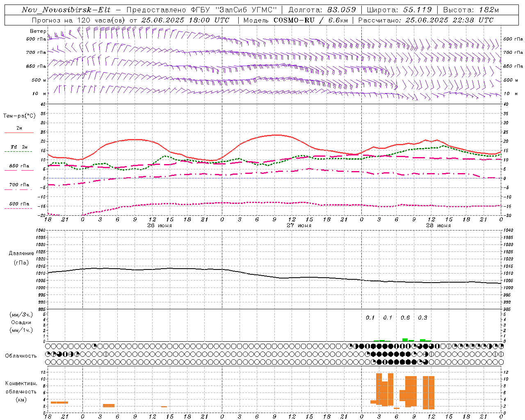The width and height of the screenshot is (525, 420).
Task: Click the 700 гПа temperature legend entry
Action: click(x=19, y=185)
